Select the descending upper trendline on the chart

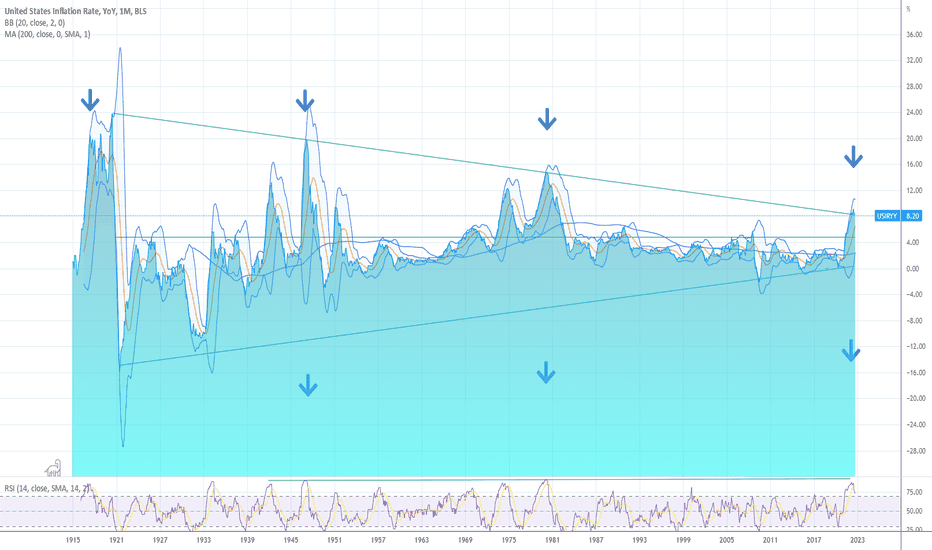483,164
